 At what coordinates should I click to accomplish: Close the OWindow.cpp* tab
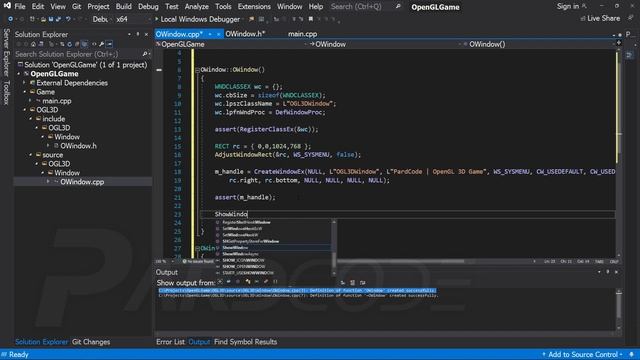coord(218,34)
